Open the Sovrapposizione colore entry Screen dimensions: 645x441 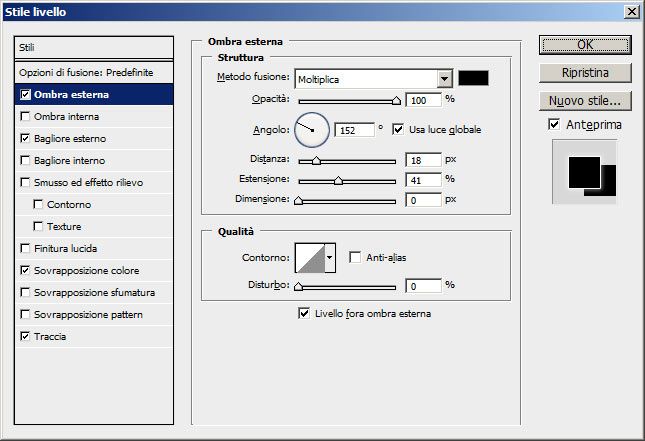[94, 270]
